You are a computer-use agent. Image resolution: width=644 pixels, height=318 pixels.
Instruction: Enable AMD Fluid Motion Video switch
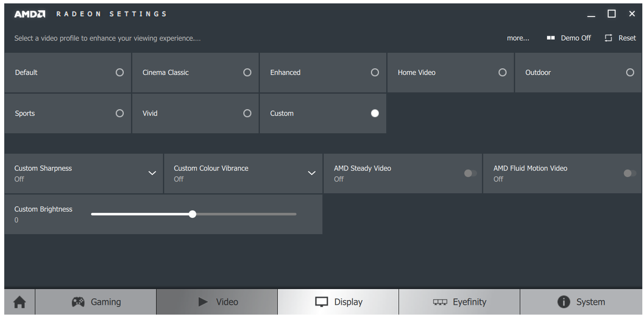coord(630,173)
